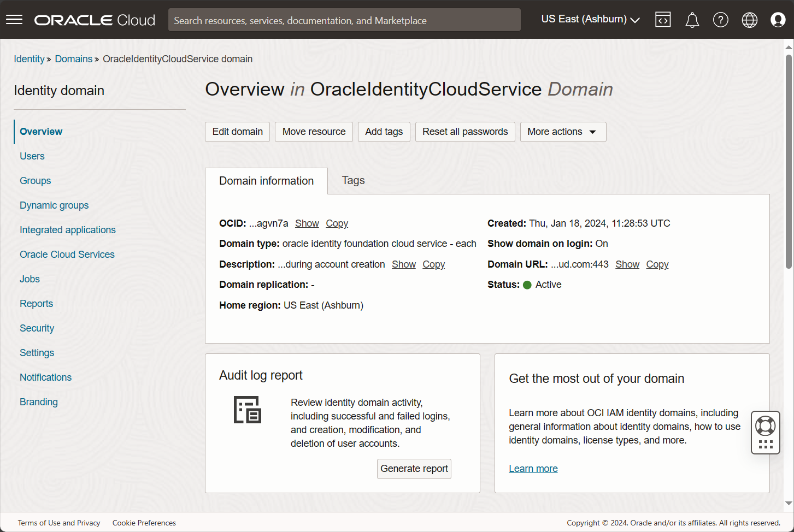Click the Generate report button
Viewport: 794px width, 532px height.
click(x=414, y=469)
